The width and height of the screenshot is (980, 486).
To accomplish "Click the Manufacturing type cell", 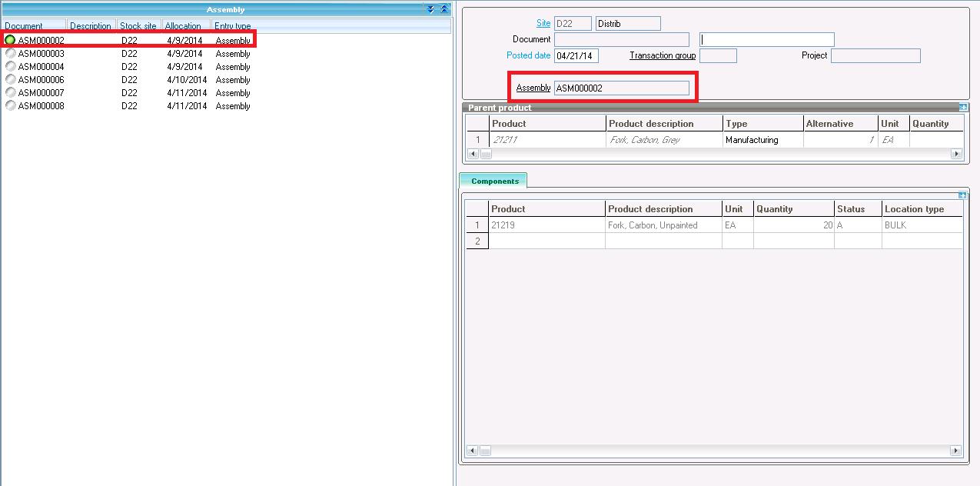I will coord(763,140).
